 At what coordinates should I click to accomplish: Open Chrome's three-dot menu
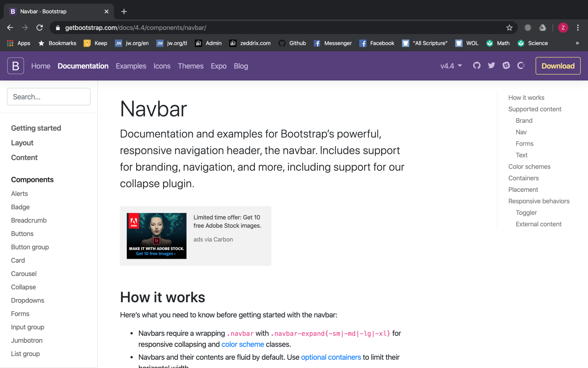click(x=577, y=28)
